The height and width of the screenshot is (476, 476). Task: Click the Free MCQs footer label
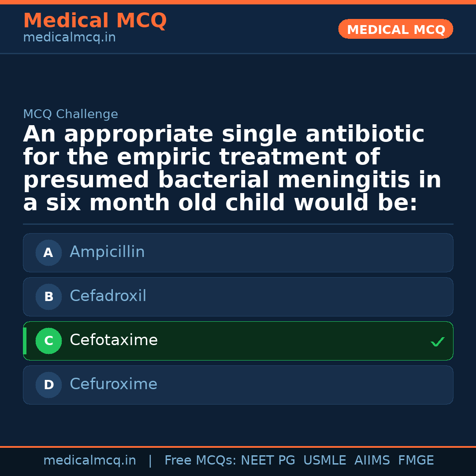(200, 461)
